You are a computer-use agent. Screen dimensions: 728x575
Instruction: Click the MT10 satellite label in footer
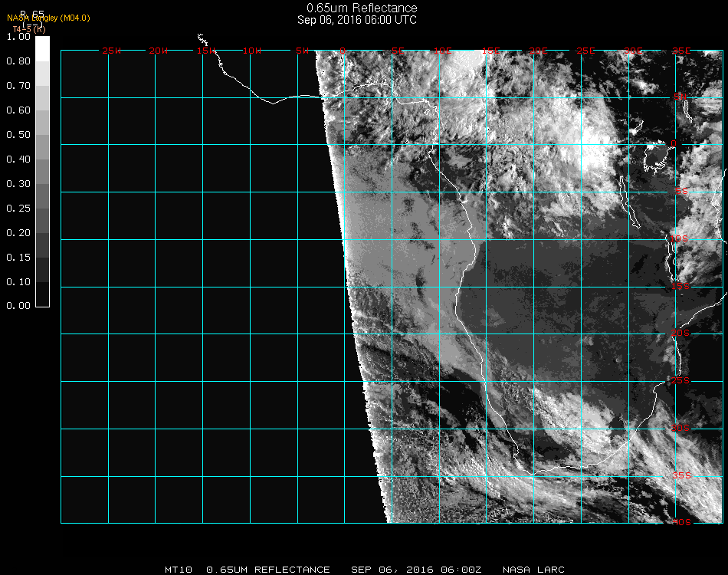[179, 570]
